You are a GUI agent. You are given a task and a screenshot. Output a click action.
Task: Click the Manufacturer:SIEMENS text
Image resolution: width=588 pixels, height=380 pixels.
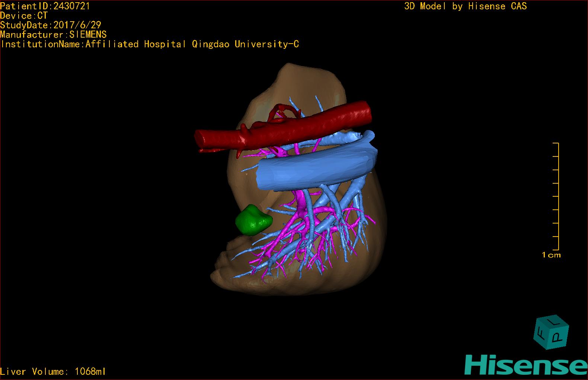(x=53, y=35)
